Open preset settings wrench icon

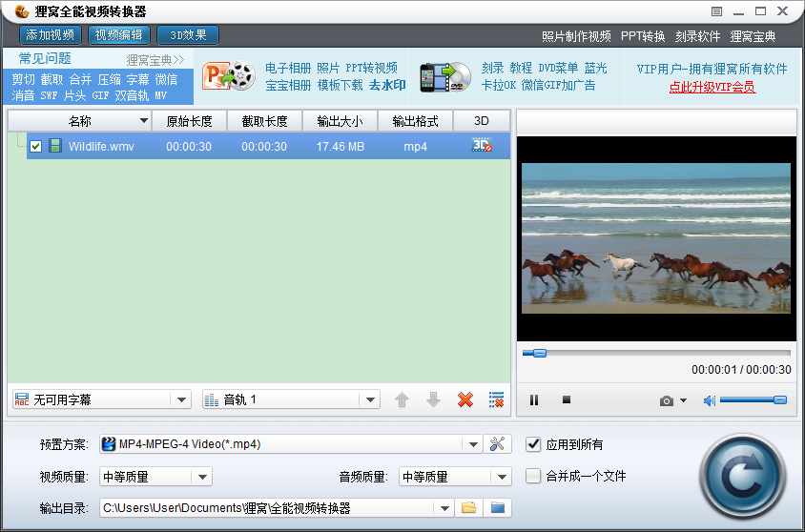click(498, 444)
